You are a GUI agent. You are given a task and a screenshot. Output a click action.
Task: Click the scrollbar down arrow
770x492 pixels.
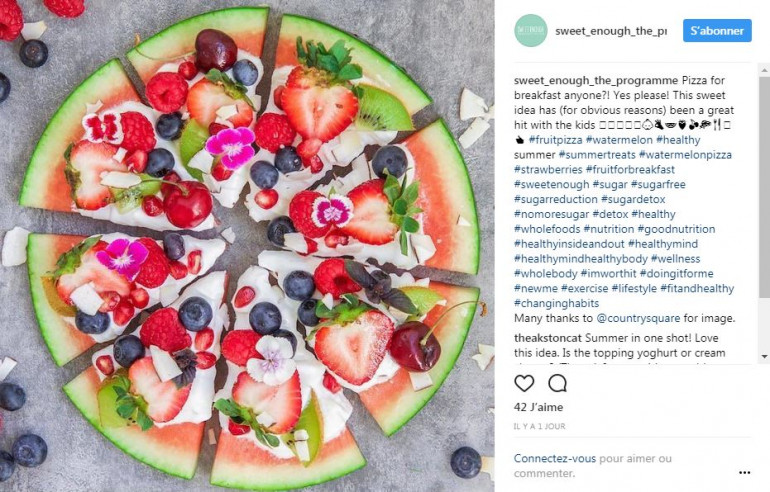[764, 356]
